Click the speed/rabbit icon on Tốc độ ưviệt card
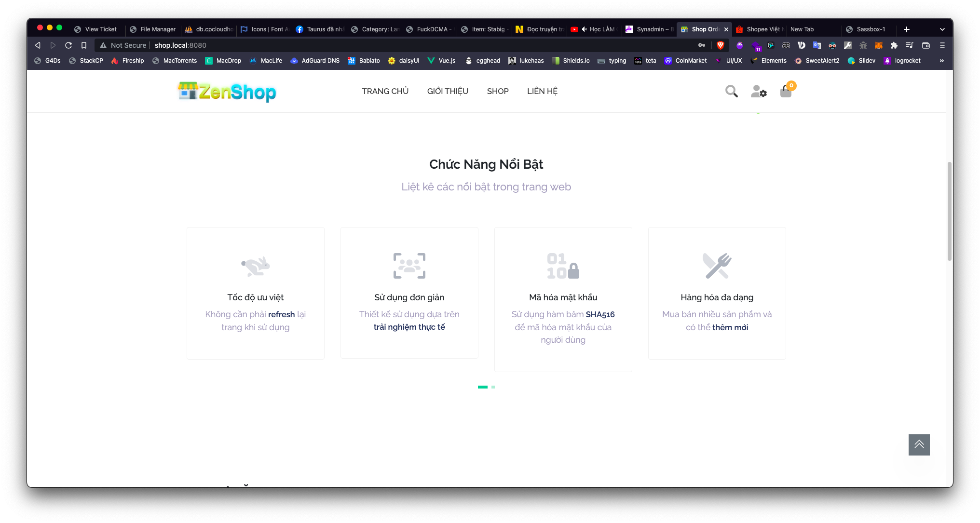 [x=255, y=267]
